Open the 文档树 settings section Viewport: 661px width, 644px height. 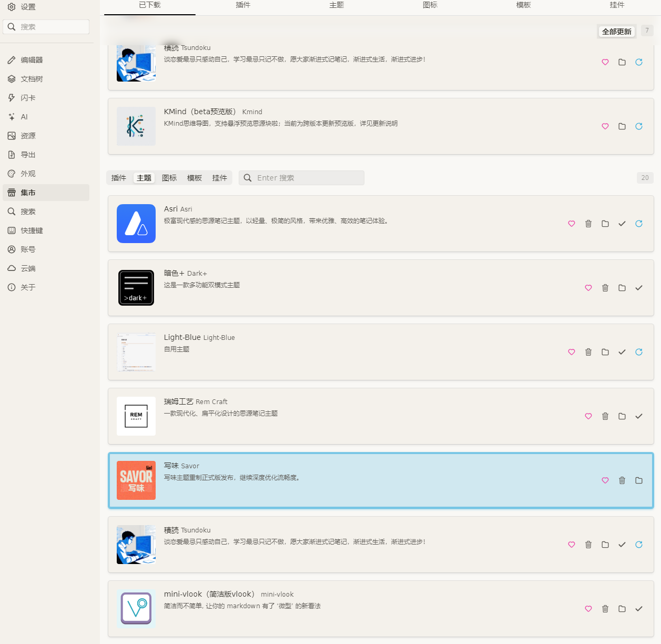(x=46, y=79)
